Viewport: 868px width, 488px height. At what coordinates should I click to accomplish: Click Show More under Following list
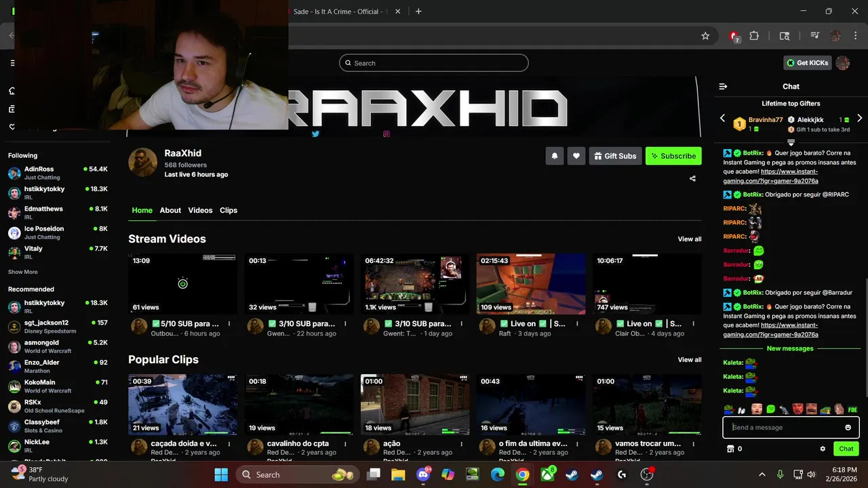click(x=22, y=272)
